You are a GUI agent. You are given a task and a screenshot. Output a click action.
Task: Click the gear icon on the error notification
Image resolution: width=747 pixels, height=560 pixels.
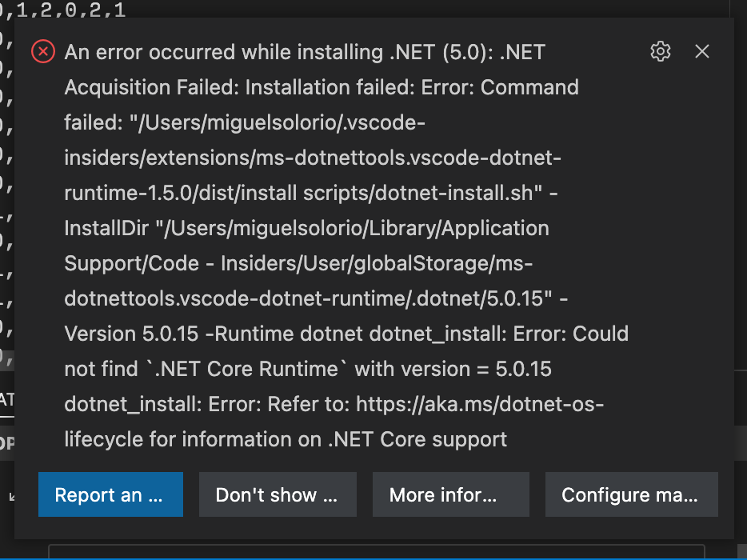[x=660, y=51]
